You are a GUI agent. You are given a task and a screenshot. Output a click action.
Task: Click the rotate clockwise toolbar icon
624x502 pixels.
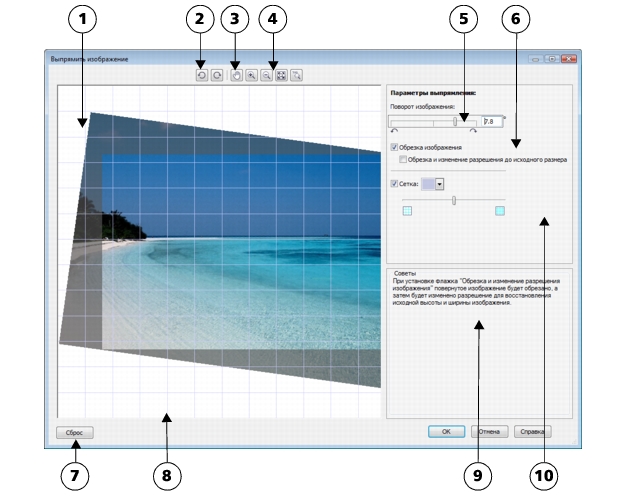click(216, 75)
